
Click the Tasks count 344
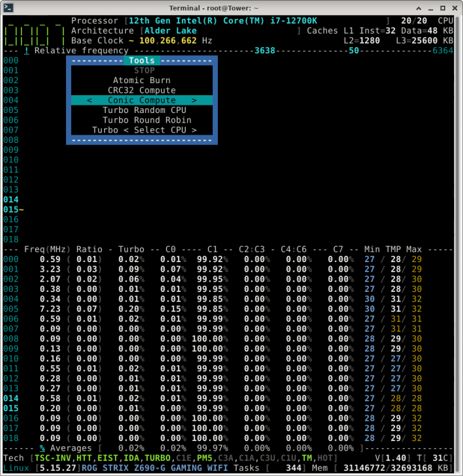pyautogui.click(x=293, y=468)
